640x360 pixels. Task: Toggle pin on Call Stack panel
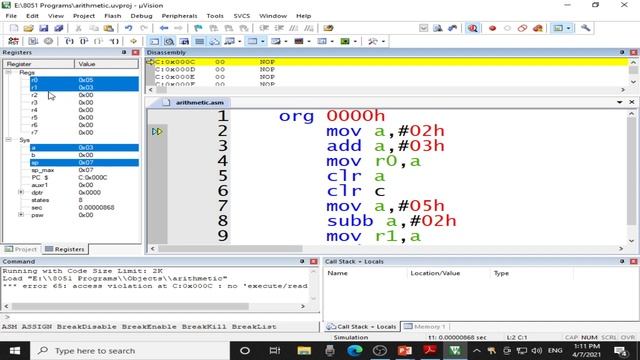(622, 261)
